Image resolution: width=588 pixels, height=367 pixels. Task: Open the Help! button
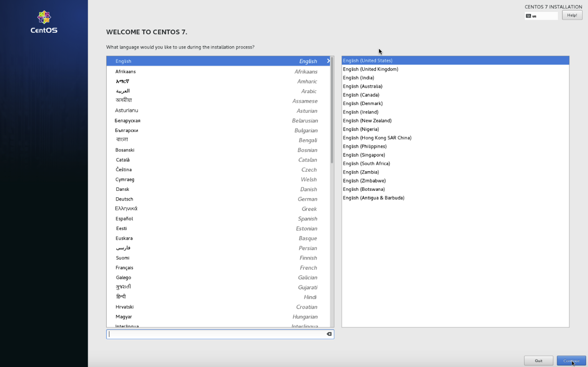[572, 15]
